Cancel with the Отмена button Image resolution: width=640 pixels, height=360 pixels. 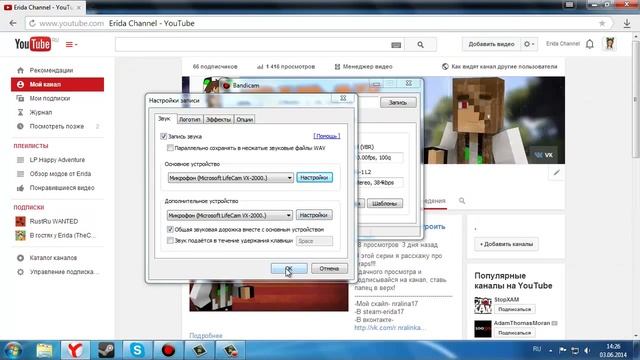click(329, 269)
